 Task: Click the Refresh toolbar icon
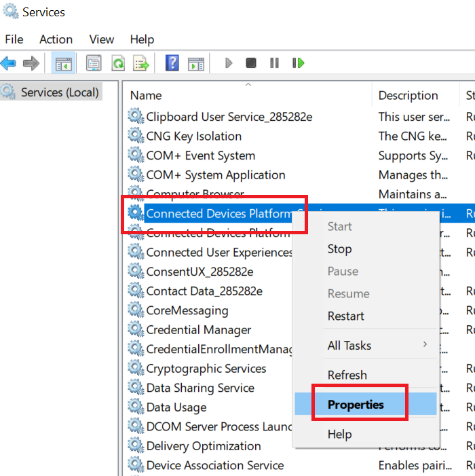[118, 63]
